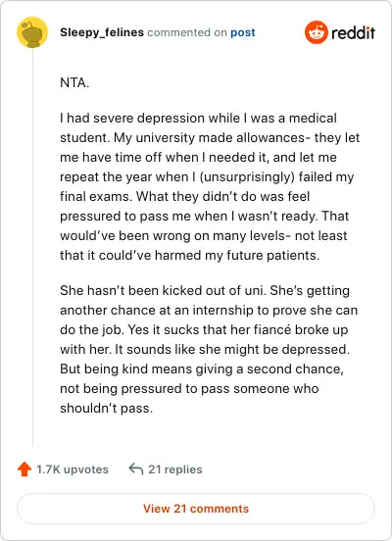Select the paragraph starting "She hasn't been kicked out"
The image size is (392, 541).
[209, 349]
